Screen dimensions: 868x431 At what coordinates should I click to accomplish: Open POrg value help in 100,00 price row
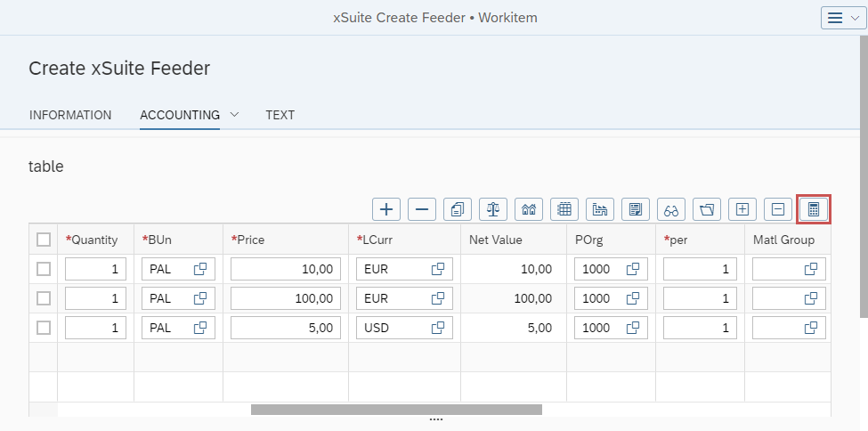[633, 298]
